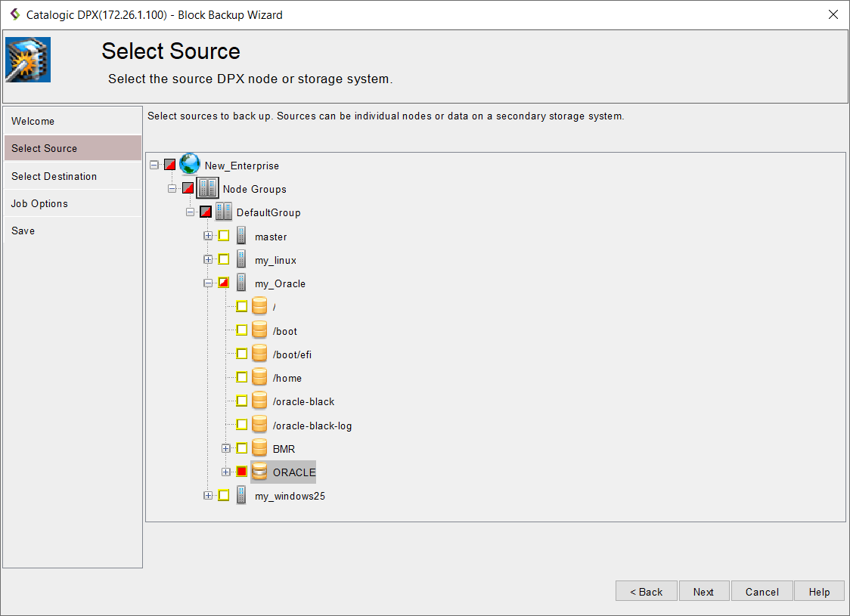850x616 pixels.
Task: Select the DefaultGroup group icon
Action: [x=224, y=212]
